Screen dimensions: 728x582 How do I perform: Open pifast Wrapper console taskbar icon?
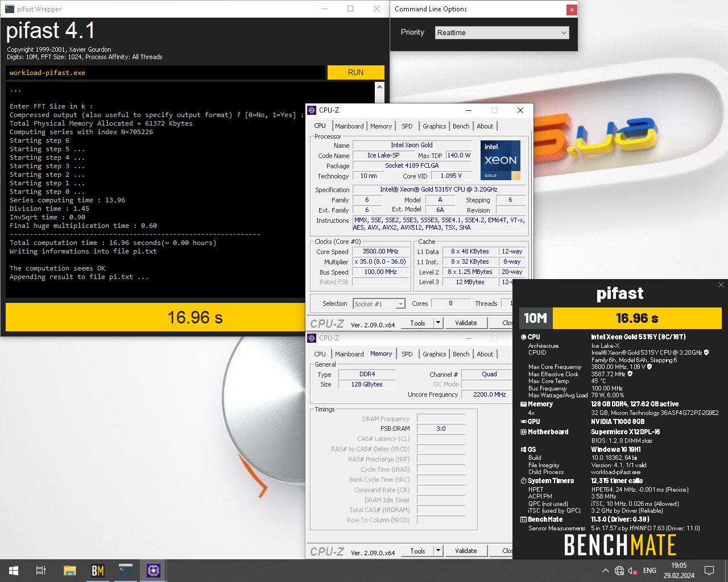point(126,571)
